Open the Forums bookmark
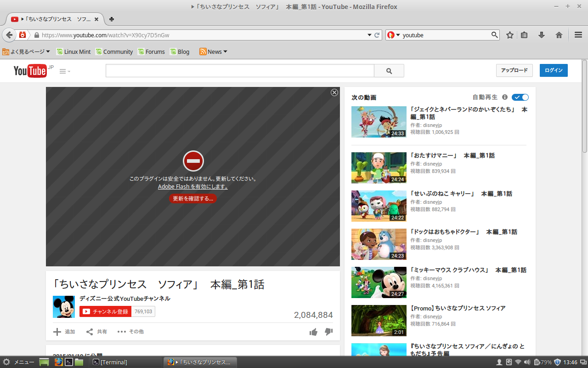Image resolution: width=588 pixels, height=368 pixels. point(151,52)
